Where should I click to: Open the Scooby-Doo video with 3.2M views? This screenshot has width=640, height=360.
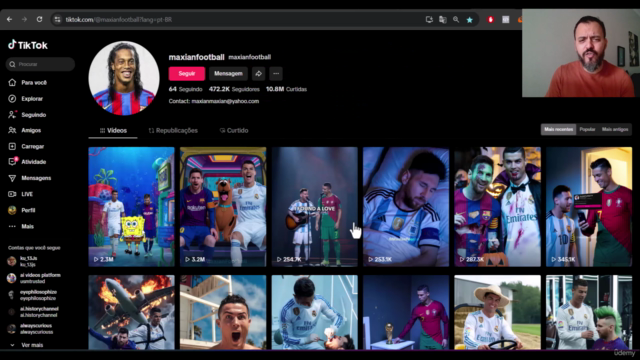pyautogui.click(x=223, y=207)
